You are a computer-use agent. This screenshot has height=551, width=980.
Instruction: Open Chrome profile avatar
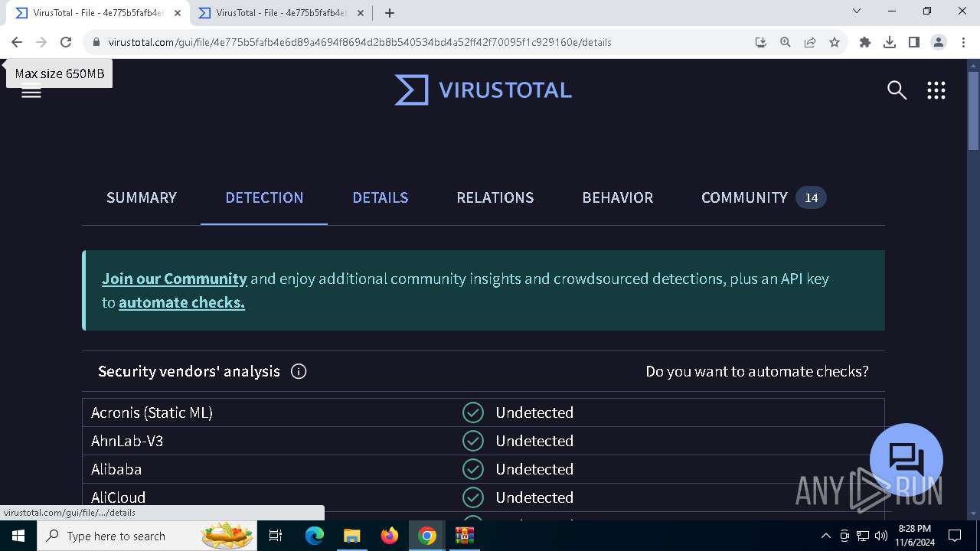click(x=939, y=42)
